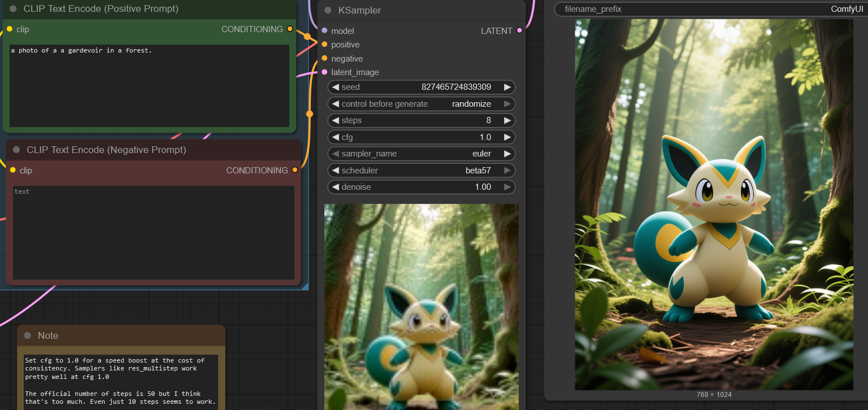Click the Positive Prompt clip input socket
This screenshot has width=868, height=410.
tap(9, 29)
